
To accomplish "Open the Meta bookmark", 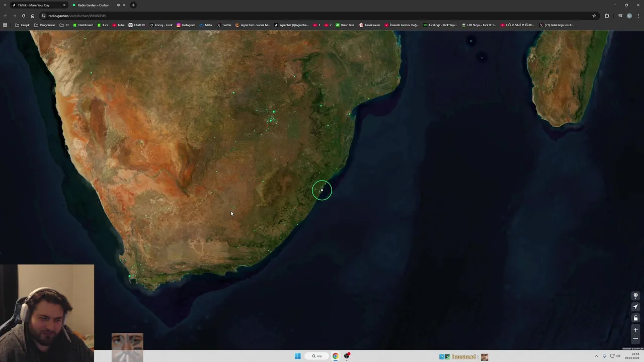I will 206,25.
